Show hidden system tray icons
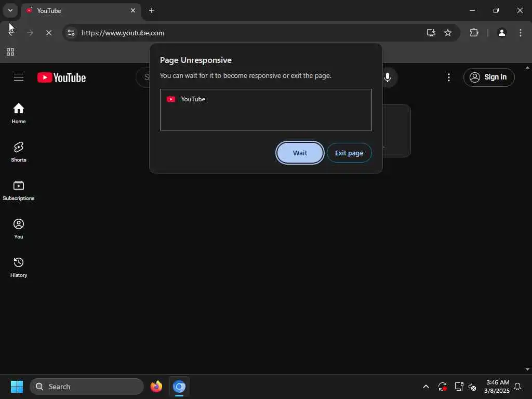The width and height of the screenshot is (532, 399). (426, 387)
